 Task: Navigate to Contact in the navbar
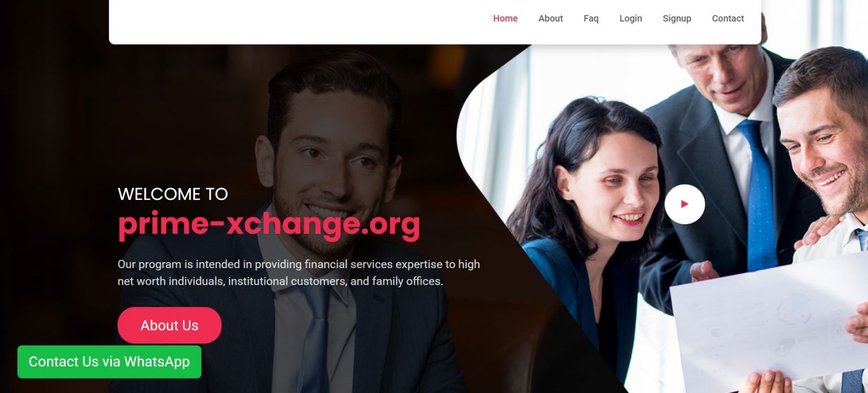pyautogui.click(x=728, y=18)
